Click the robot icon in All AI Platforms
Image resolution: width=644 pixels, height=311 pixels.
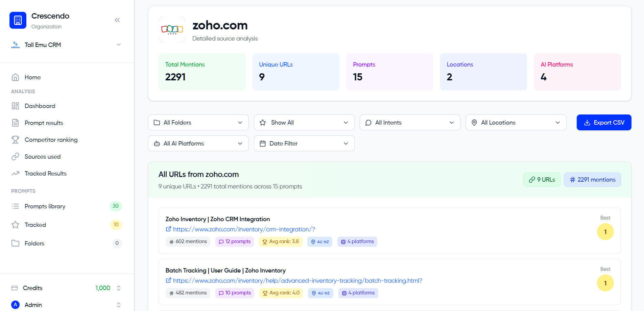pos(157,144)
